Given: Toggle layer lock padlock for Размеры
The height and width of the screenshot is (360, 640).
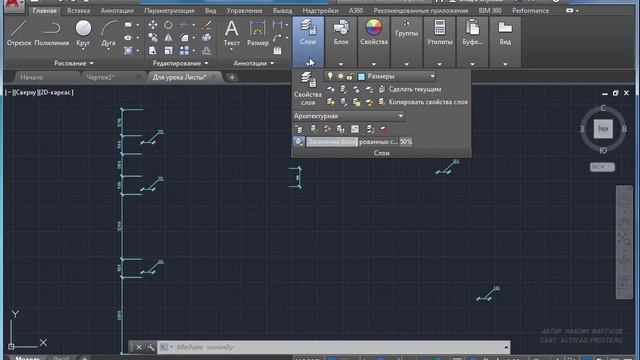Looking at the screenshot, I should [350, 76].
